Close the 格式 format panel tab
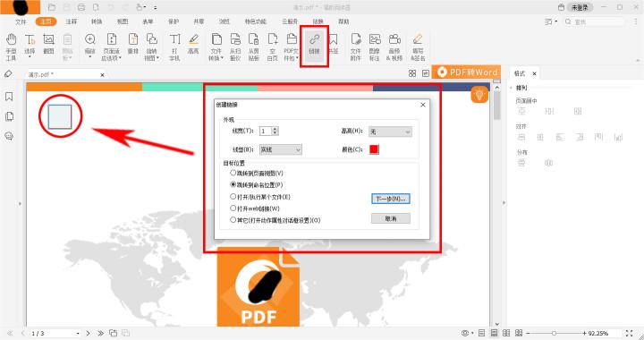The image size is (644, 340). 534,73
